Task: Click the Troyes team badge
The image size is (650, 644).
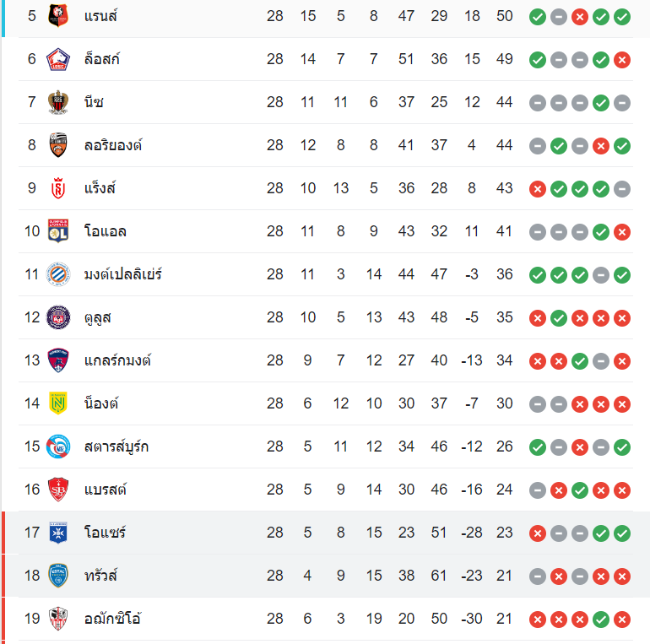Action: [58, 576]
